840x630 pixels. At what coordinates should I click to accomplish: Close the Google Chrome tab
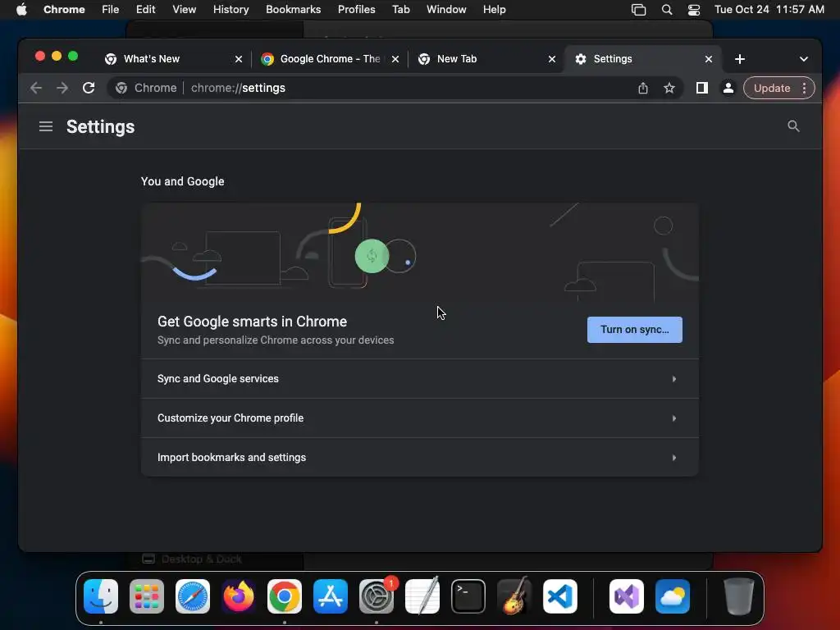click(x=395, y=59)
